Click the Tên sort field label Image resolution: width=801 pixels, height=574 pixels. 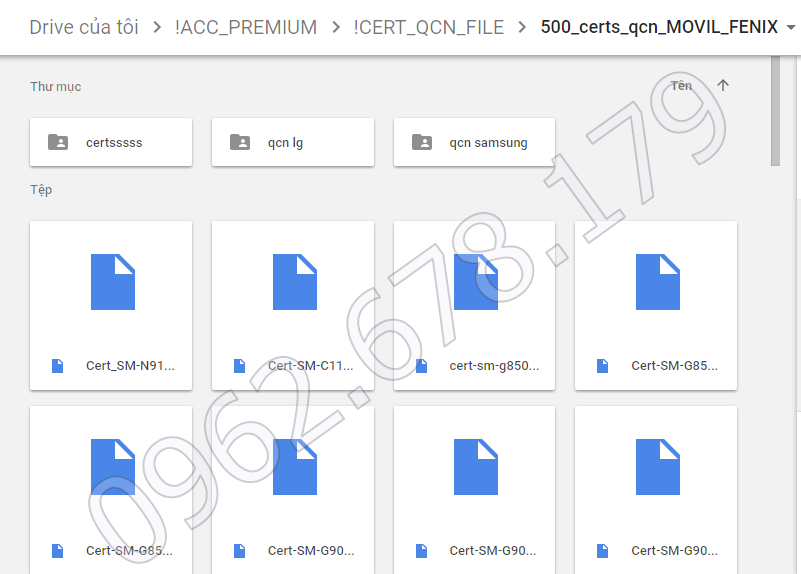point(681,86)
